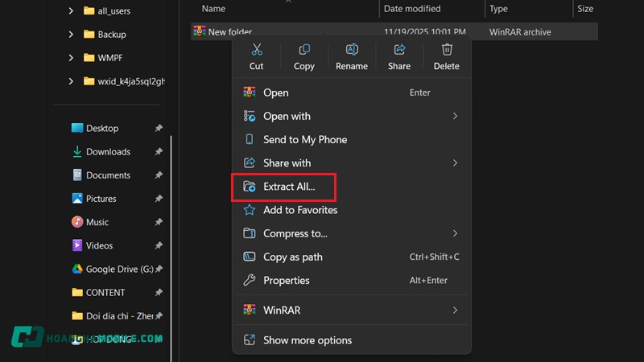Click Send to My Phone
Viewport: 644px width, 362px height.
point(304,139)
